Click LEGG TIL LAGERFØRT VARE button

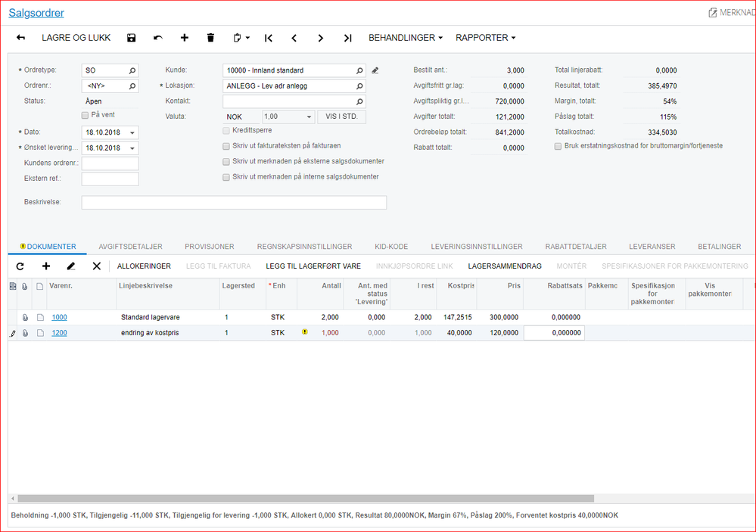click(313, 266)
